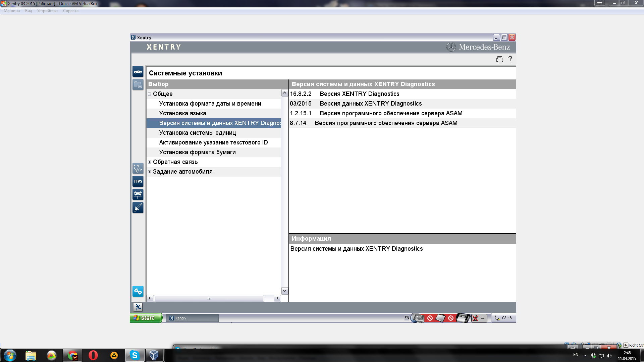Select Активирование указание текстового ID
The width and height of the screenshot is (644, 362).
[x=214, y=142]
